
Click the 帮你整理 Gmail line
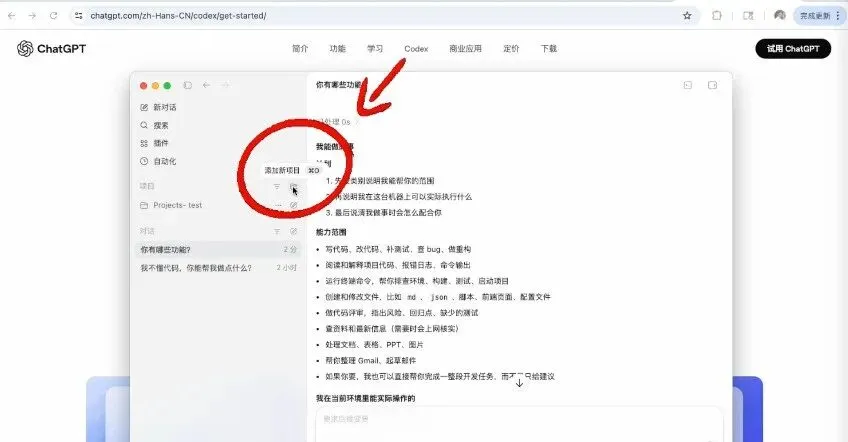tap(370, 360)
